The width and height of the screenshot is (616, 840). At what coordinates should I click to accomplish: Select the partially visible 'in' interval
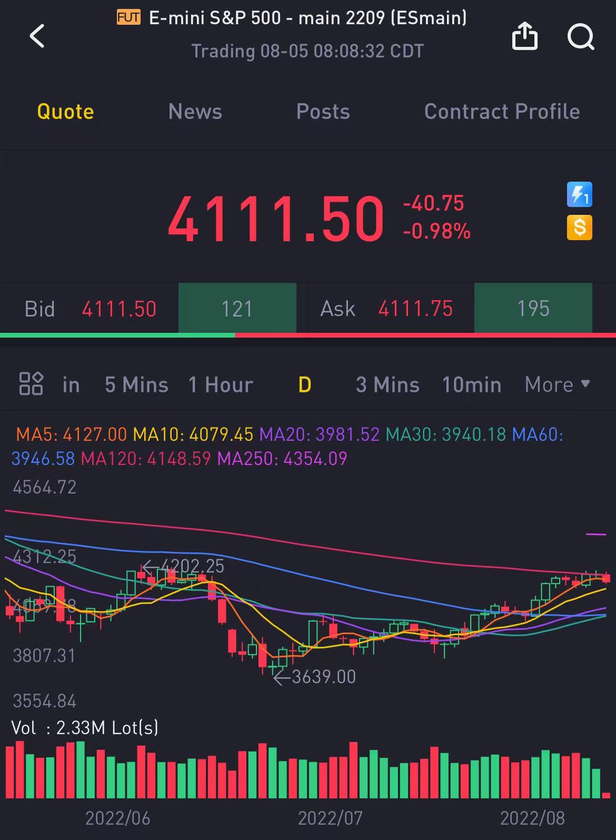click(x=71, y=384)
